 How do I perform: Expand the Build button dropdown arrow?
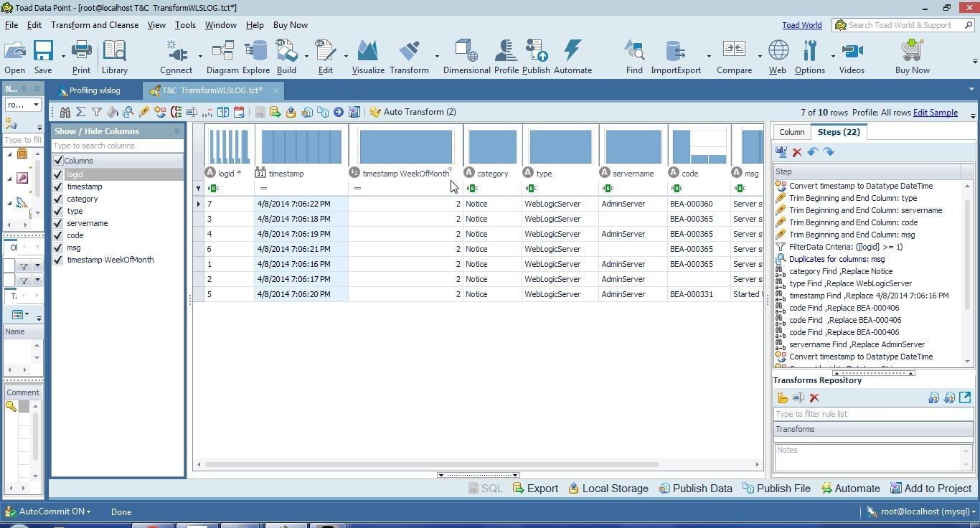tap(306, 56)
